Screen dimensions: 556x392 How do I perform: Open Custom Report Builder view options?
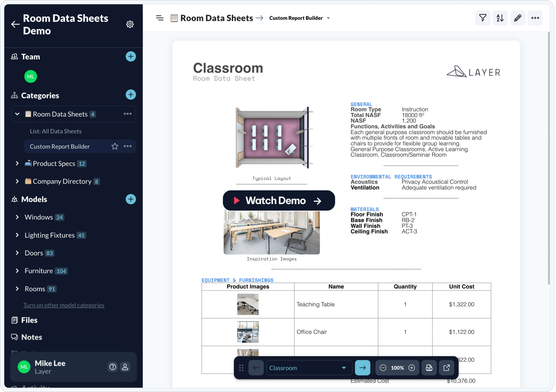click(x=127, y=146)
